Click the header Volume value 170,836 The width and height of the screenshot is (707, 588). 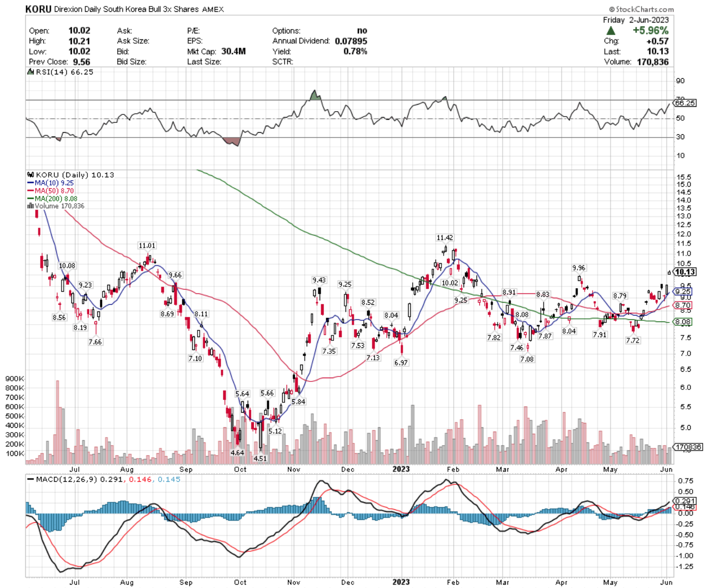tap(652, 61)
